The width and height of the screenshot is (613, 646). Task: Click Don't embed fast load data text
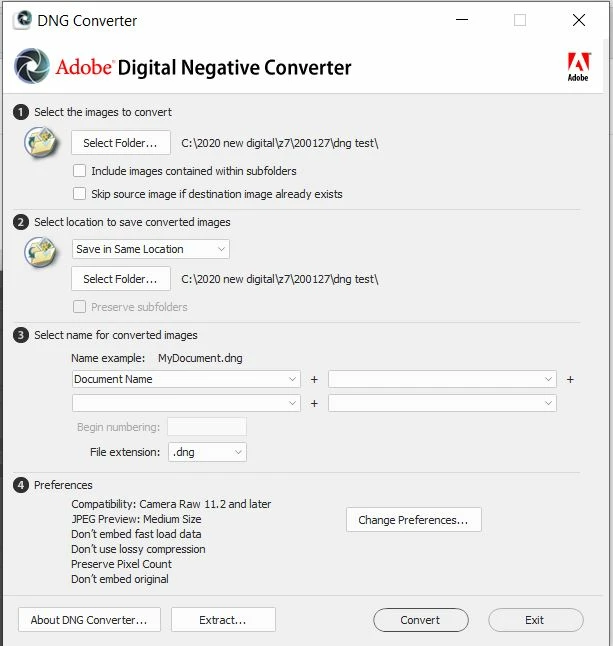(136, 534)
